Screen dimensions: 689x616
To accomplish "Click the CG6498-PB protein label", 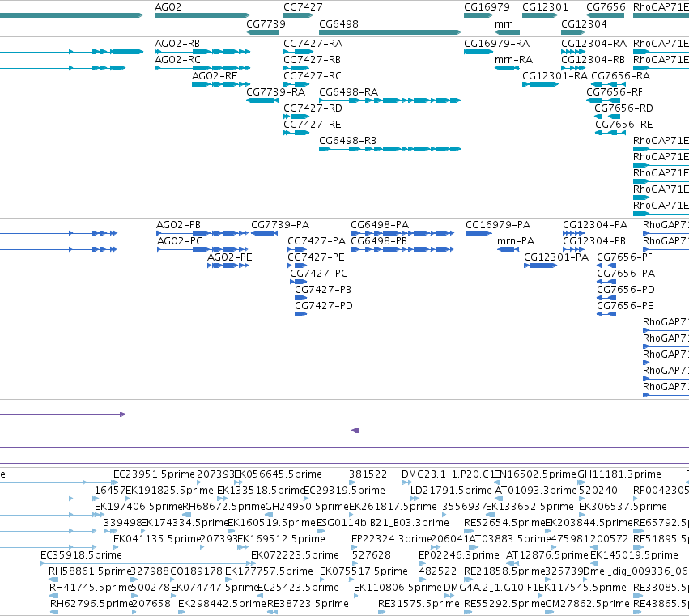I will pos(379,241).
